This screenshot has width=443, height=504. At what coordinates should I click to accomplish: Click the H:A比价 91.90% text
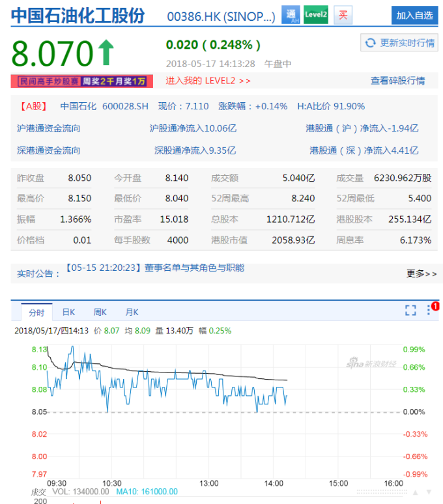[x=331, y=106]
